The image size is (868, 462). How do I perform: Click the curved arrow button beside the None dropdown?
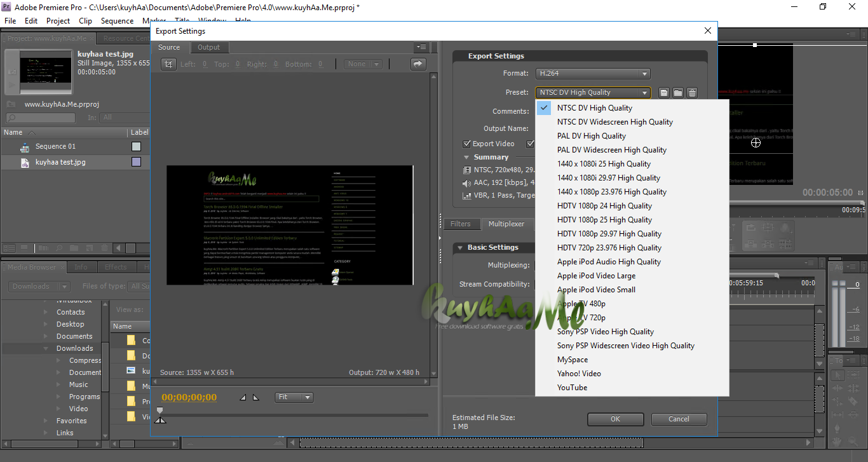418,64
